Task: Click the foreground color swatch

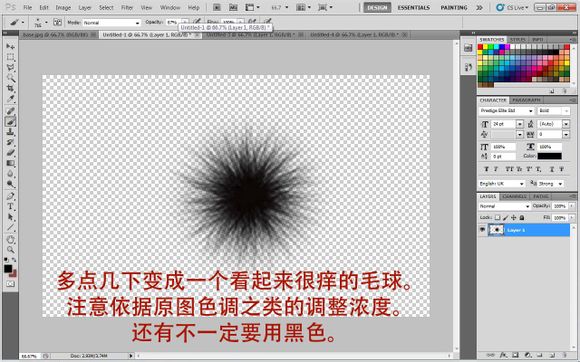Action: [8, 269]
